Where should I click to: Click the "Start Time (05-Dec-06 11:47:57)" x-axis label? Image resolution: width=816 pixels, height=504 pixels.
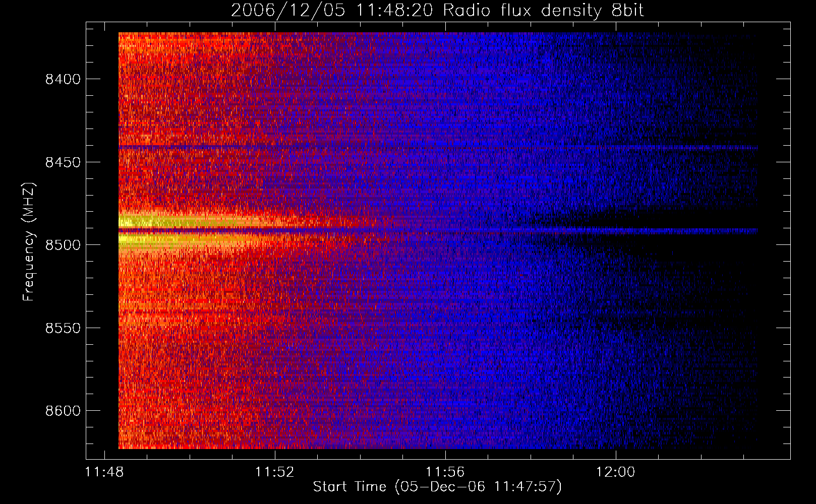coord(437,487)
